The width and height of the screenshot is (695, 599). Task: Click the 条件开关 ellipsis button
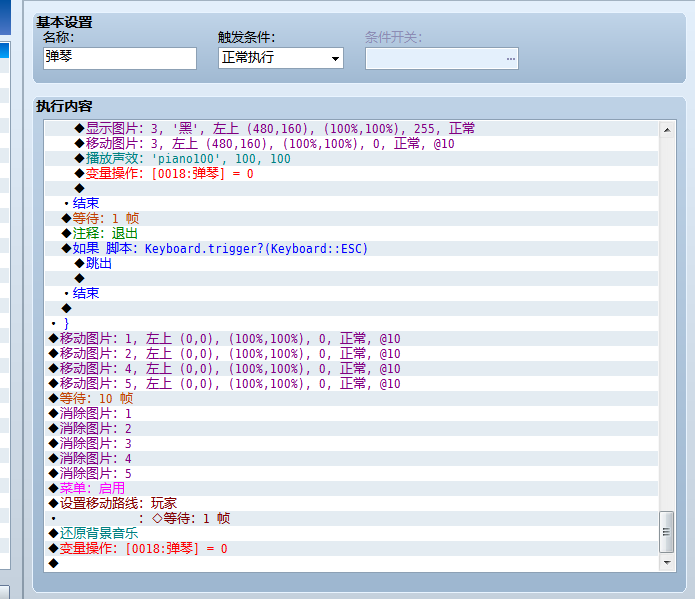click(511, 59)
